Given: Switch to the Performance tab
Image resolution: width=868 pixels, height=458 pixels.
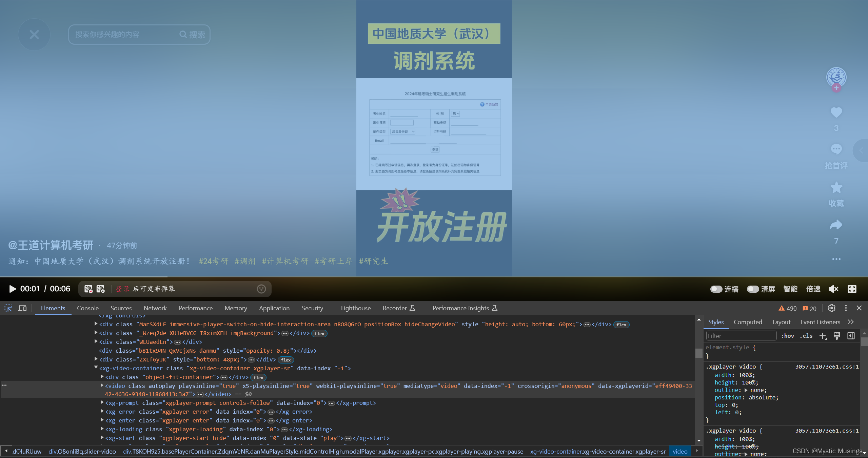Looking at the screenshot, I should (196, 308).
